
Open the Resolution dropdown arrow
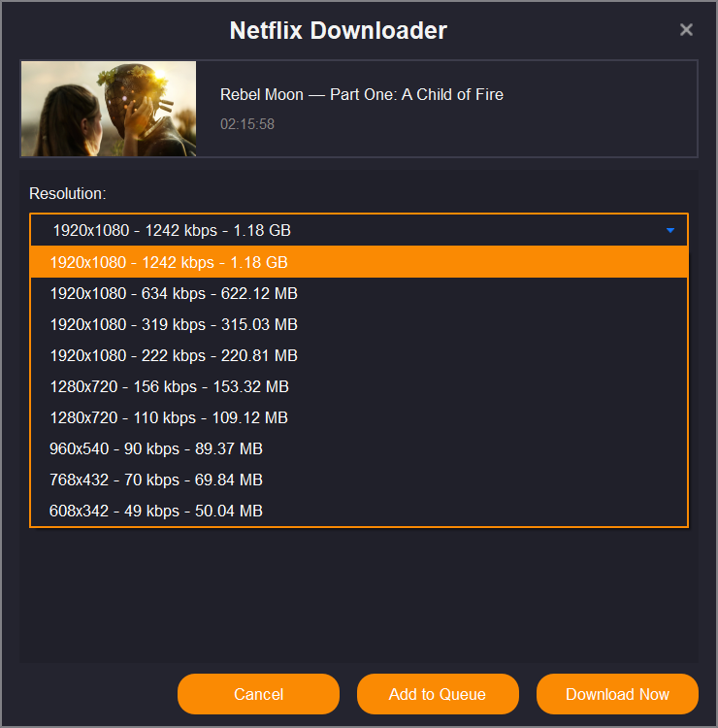coord(669,230)
